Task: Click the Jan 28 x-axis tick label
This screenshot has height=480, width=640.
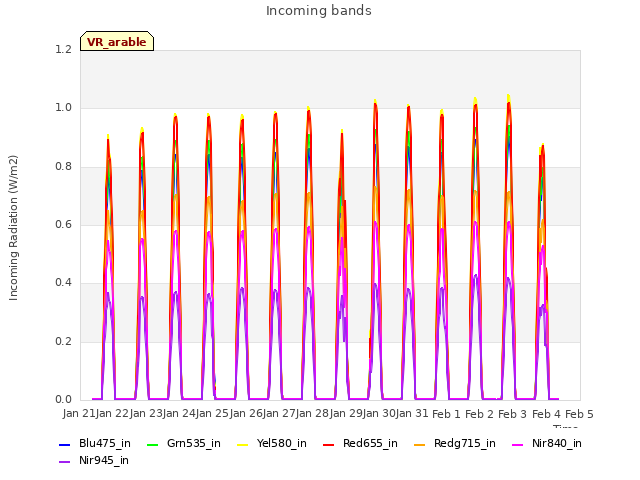Action: coord(312,414)
